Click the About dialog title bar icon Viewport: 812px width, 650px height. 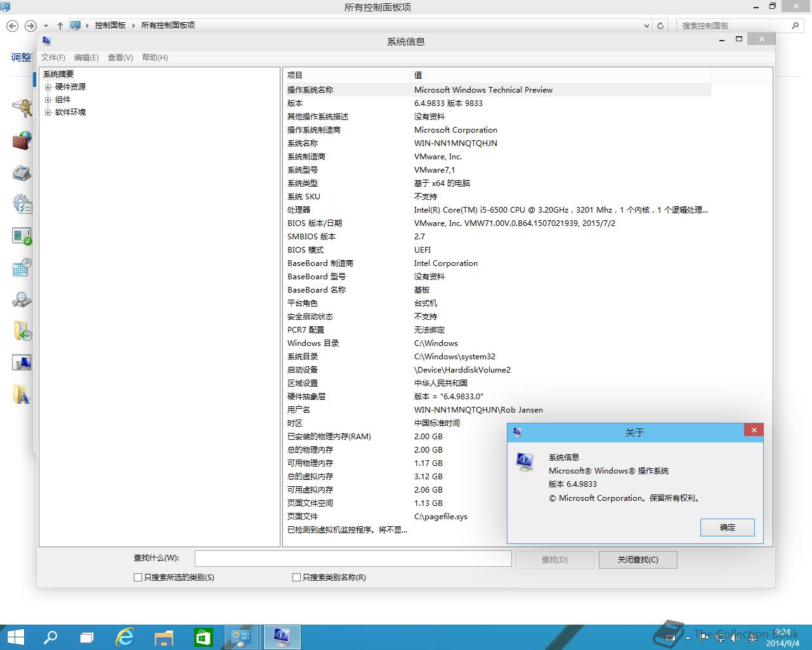pos(517,432)
